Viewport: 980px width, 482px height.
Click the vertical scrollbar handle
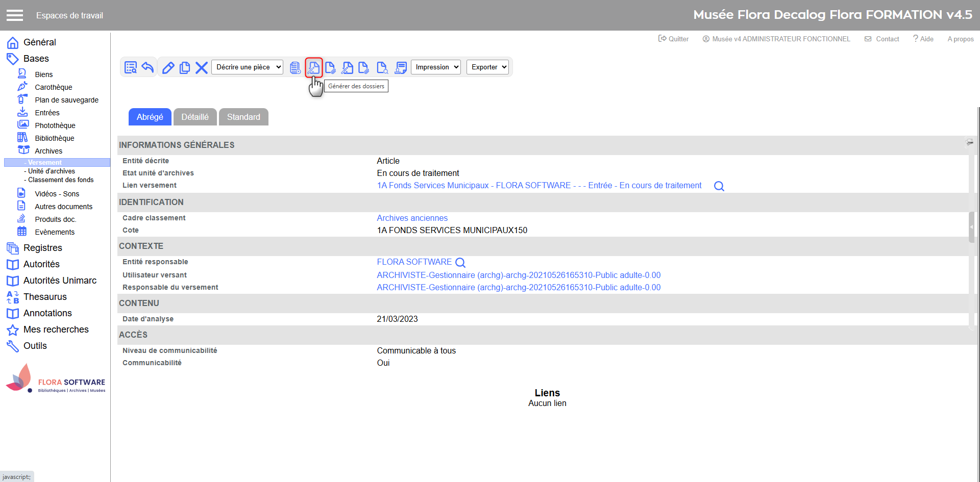point(971,227)
